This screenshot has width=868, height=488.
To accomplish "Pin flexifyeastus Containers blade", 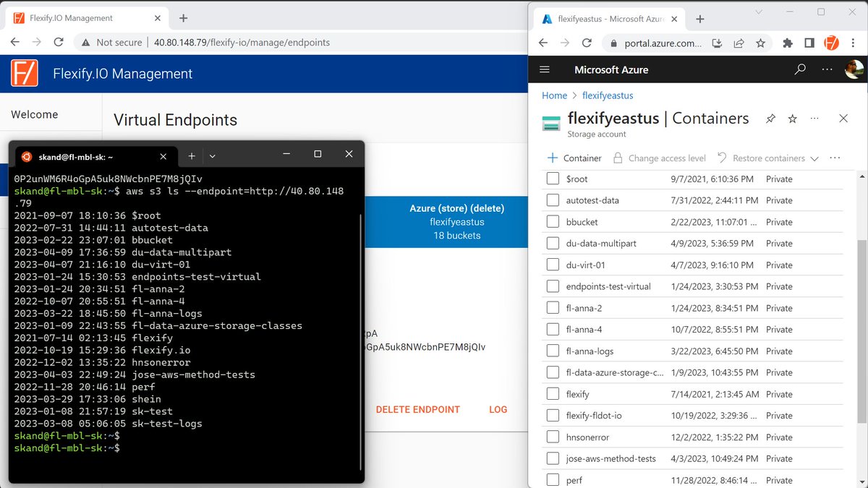I will 770,119.
